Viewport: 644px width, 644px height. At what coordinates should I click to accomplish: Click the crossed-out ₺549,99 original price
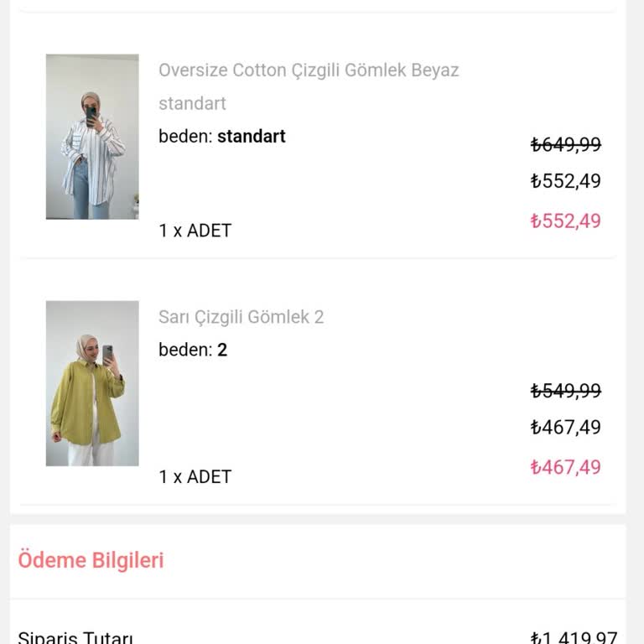pyautogui.click(x=565, y=391)
